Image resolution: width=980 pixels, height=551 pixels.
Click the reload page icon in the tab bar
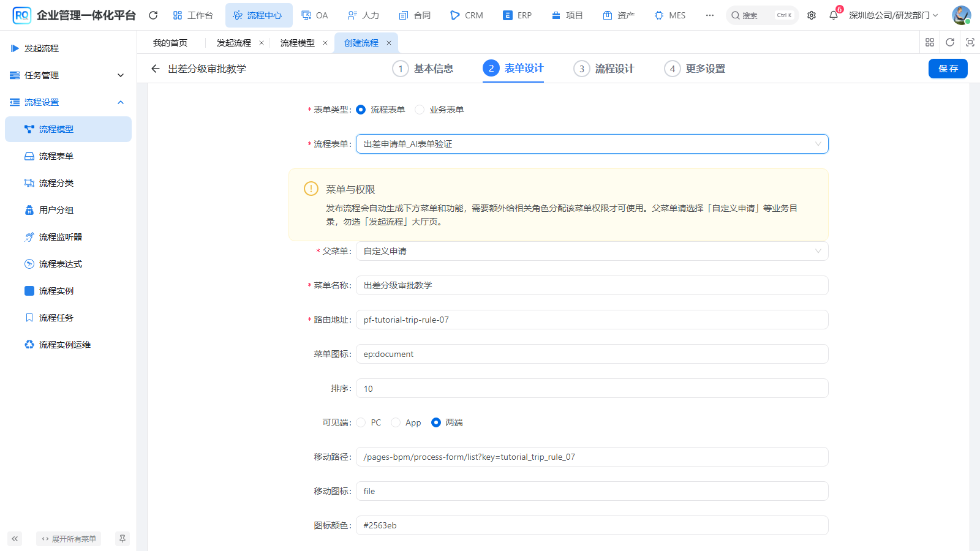pyautogui.click(x=950, y=42)
